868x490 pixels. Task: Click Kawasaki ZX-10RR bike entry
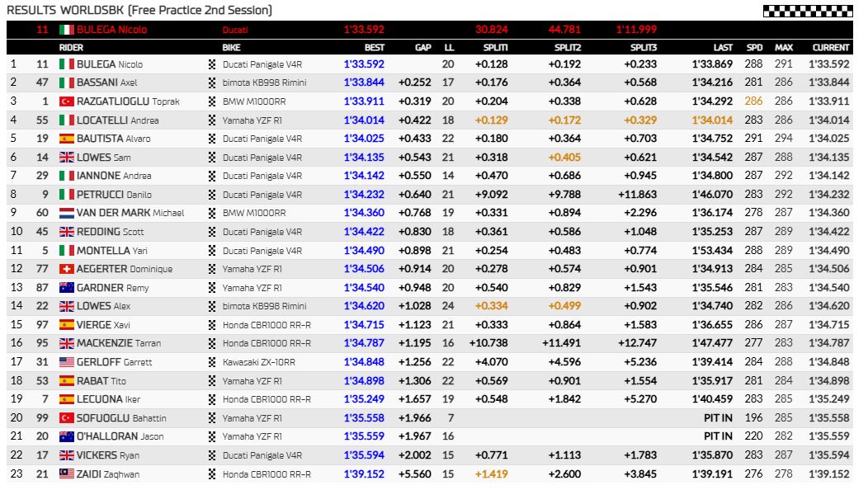click(258, 362)
